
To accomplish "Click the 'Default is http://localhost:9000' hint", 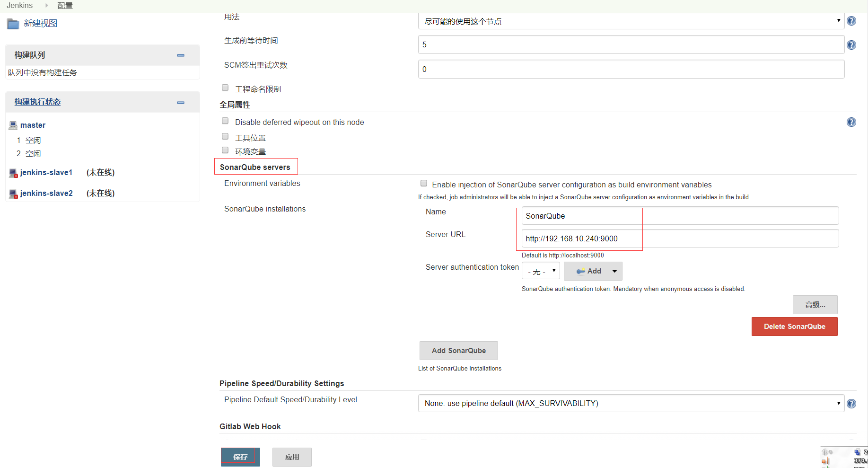I will pyautogui.click(x=563, y=255).
